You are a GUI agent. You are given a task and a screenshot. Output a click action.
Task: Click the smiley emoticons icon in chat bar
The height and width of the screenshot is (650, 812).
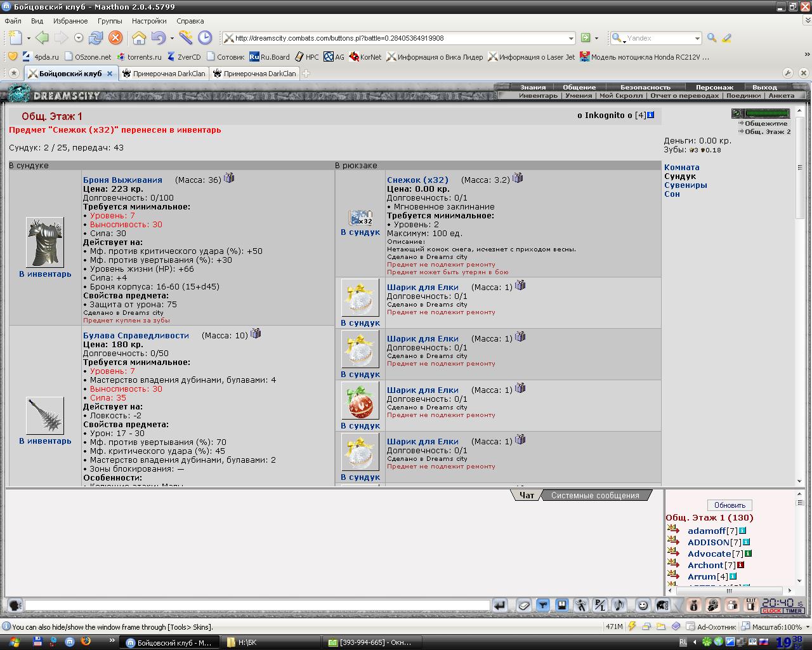(643, 605)
